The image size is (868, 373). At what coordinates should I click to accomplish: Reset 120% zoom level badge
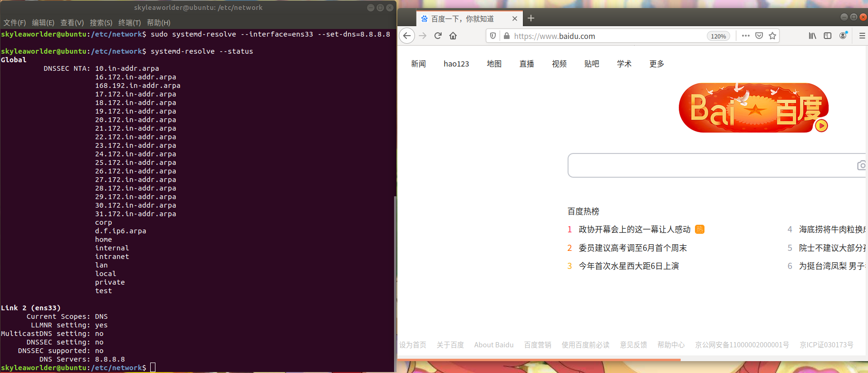(x=718, y=36)
